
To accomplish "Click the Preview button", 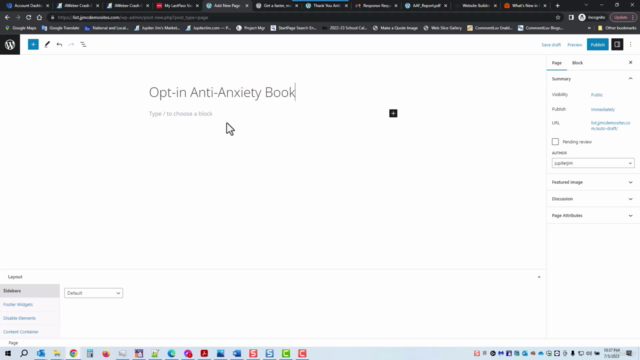I will (574, 45).
